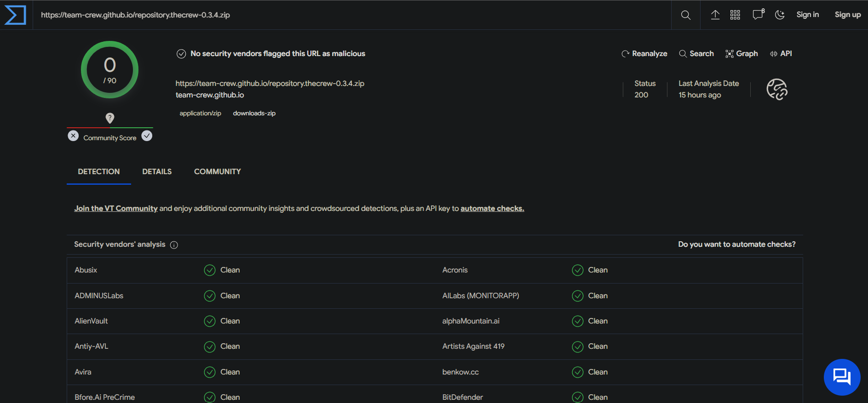
Task: Click the downloads-zip tag
Action: 254,114
